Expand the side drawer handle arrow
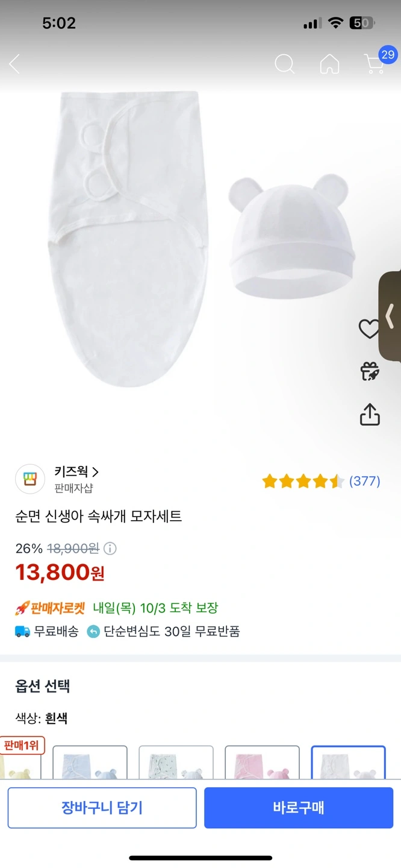Image resolution: width=401 pixels, height=868 pixels. pos(390,315)
